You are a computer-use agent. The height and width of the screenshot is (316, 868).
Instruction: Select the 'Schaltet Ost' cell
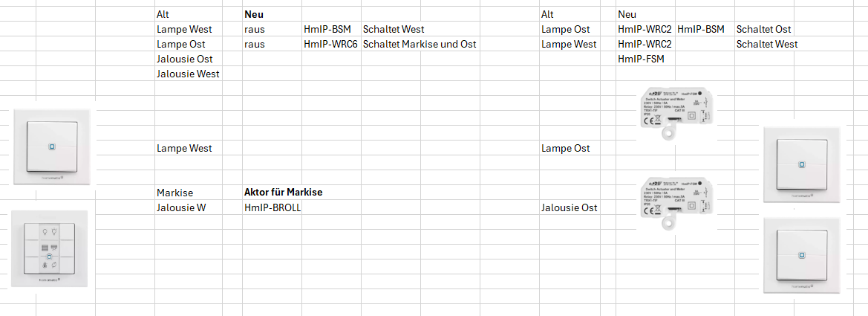point(764,29)
